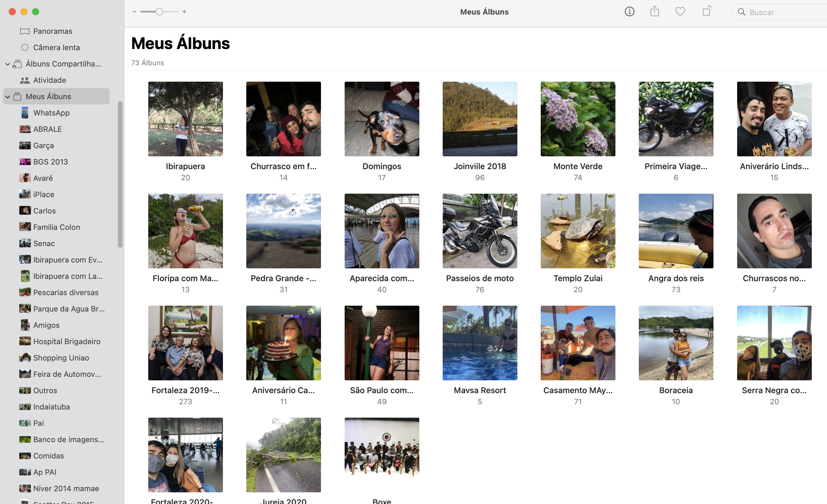Open Câmera lenta in the sidebar

(x=56, y=47)
